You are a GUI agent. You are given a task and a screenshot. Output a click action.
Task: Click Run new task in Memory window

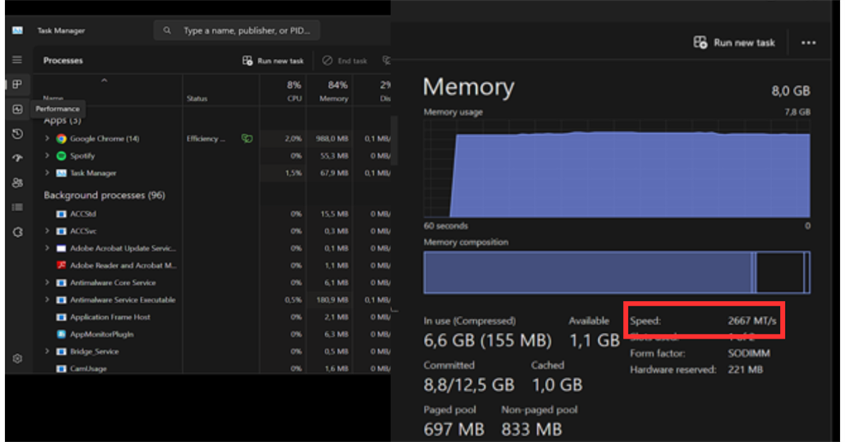734,43
